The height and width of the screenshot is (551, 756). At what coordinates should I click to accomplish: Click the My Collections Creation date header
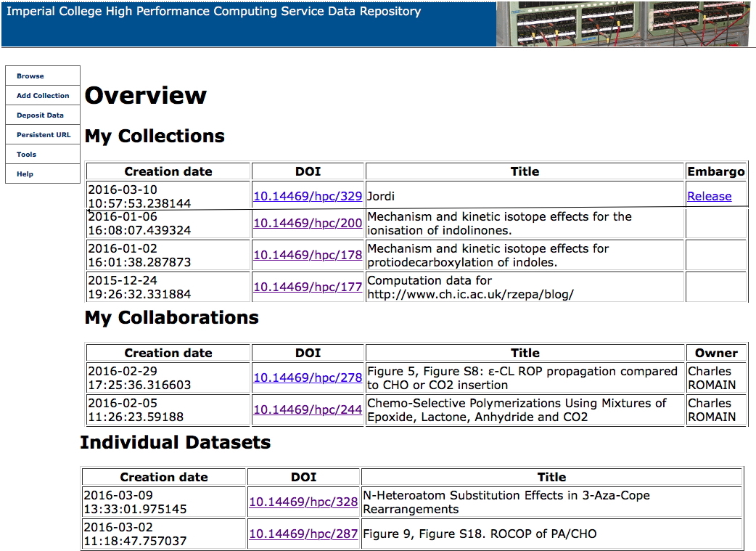click(168, 172)
